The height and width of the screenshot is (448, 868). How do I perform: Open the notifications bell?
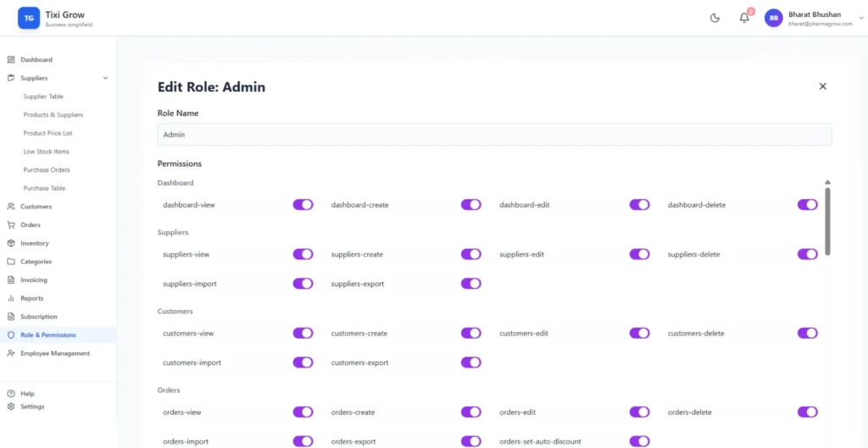click(744, 18)
